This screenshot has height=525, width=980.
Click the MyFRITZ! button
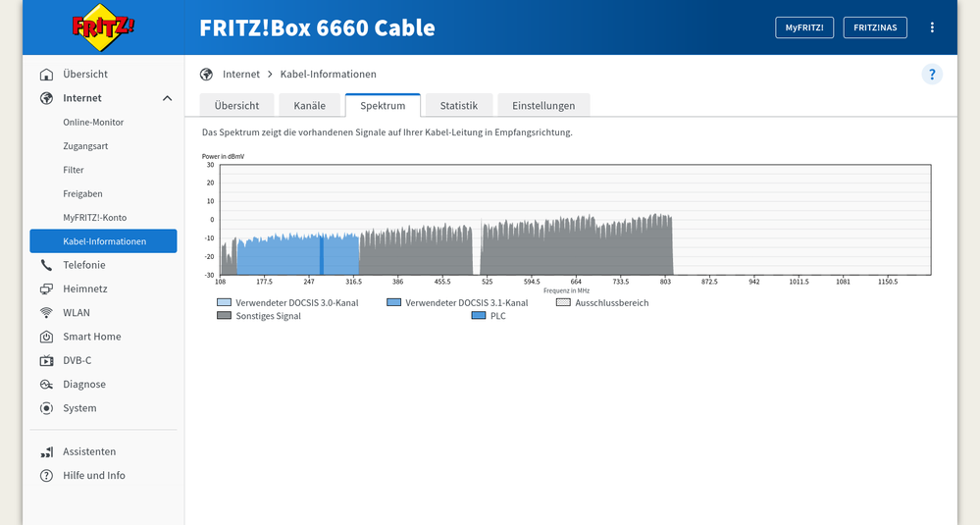[x=804, y=27]
